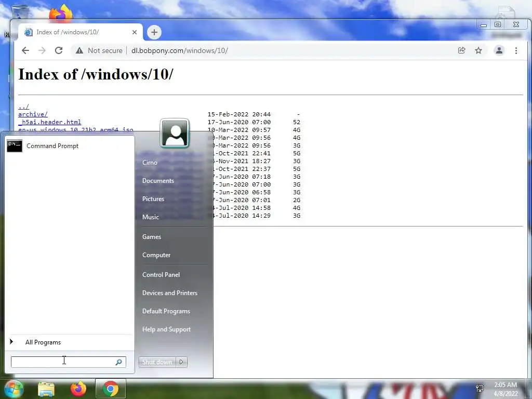Open Devices and Printers
The width and height of the screenshot is (532, 399).
[x=170, y=293]
